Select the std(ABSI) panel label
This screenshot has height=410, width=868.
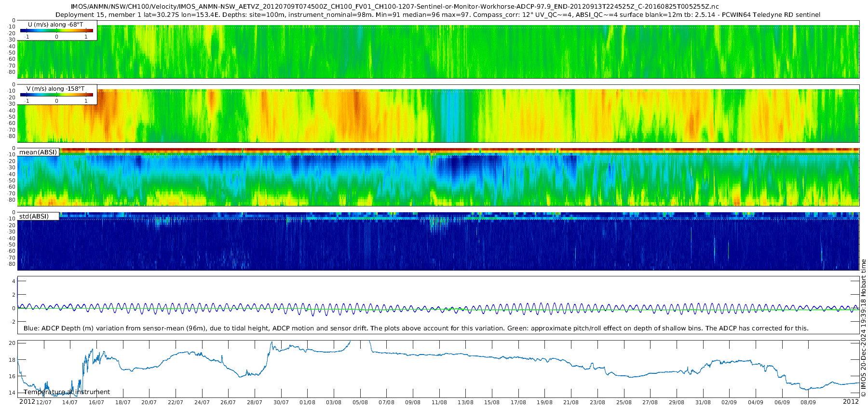[x=34, y=217]
